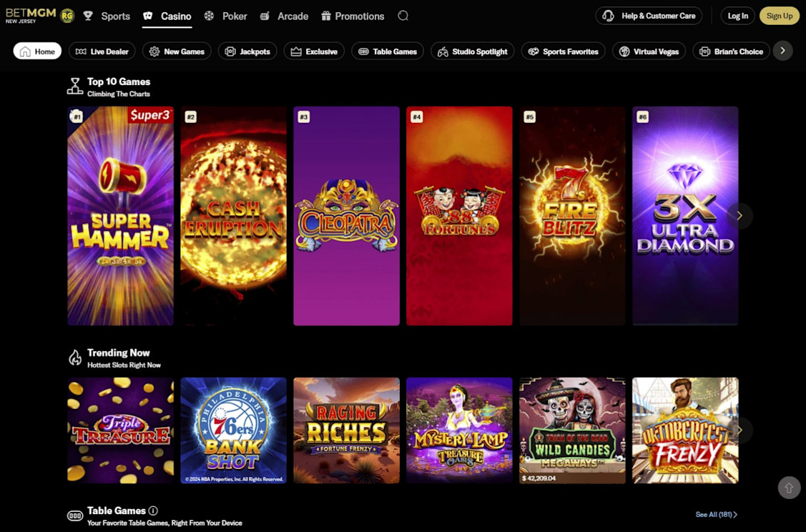
Task: Open the 3X Ultra Diamond game tile
Action: (685, 216)
